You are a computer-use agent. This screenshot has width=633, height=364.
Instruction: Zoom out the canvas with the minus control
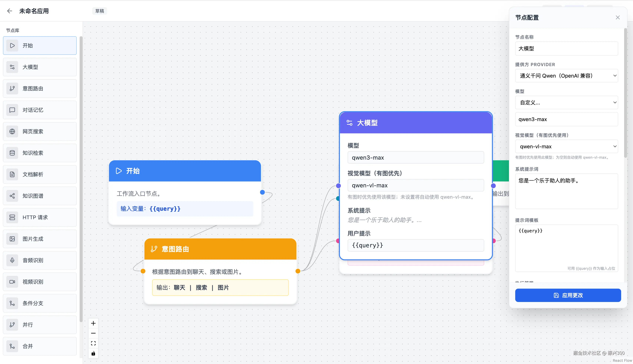point(93,333)
